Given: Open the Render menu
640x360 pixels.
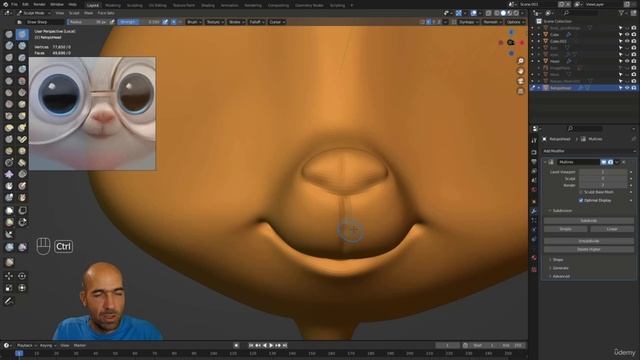Looking at the screenshot, I should (x=40, y=4).
